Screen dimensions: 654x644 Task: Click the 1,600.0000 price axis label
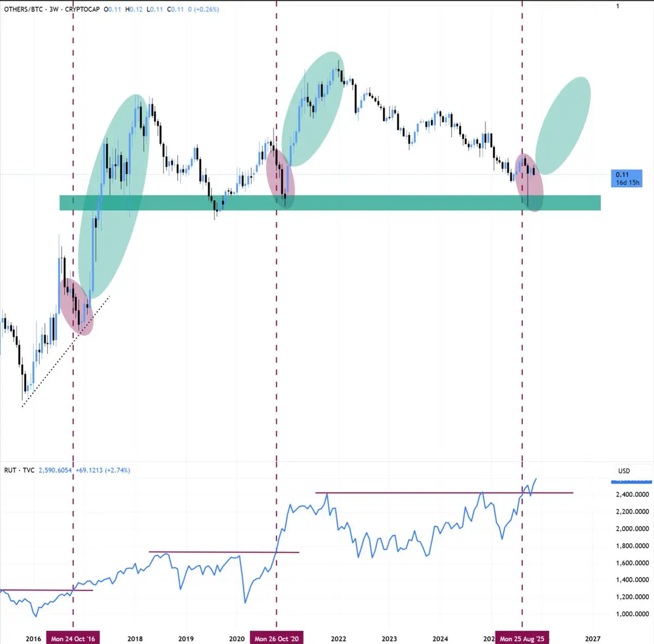633,563
